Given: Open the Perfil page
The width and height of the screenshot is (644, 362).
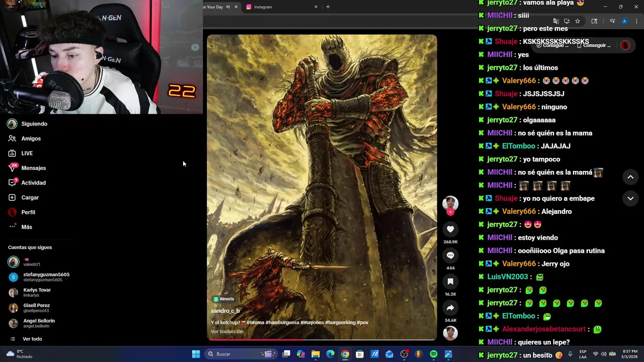Looking at the screenshot, I should 22,212.
